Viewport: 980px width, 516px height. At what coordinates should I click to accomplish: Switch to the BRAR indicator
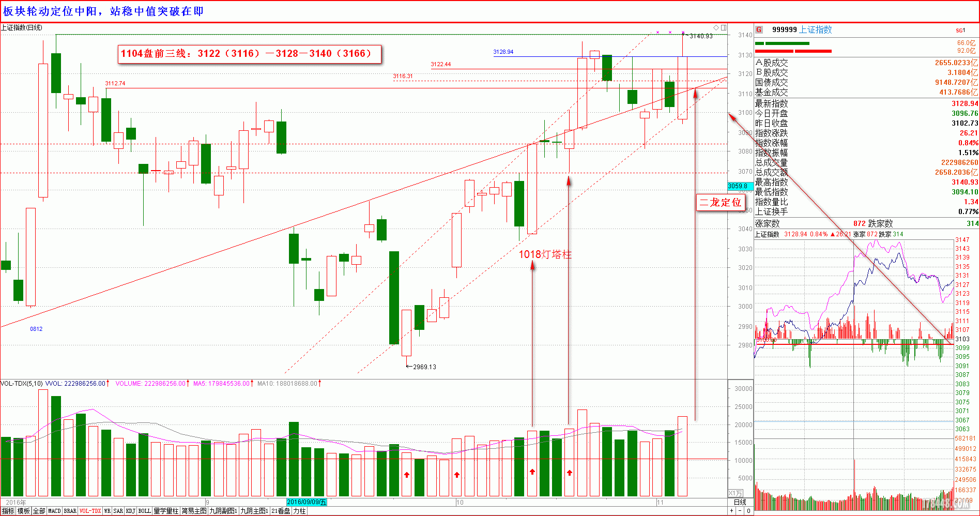70,511
